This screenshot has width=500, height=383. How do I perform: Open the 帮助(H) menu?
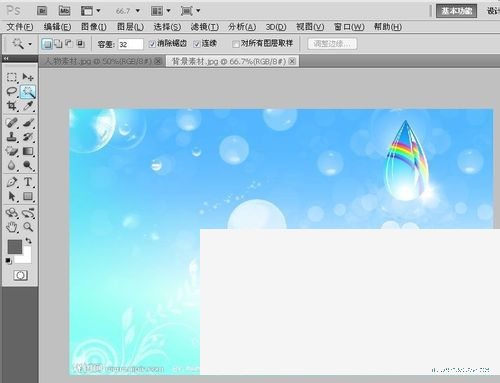click(x=387, y=27)
